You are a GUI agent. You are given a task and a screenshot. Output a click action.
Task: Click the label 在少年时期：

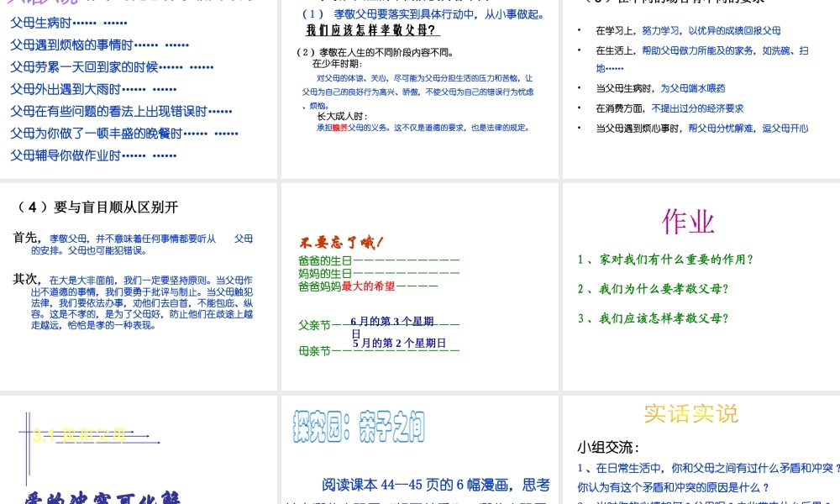[337, 64]
